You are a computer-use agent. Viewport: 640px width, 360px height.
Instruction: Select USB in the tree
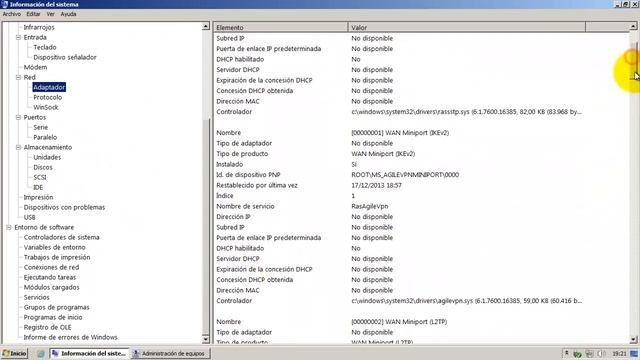click(x=29, y=218)
